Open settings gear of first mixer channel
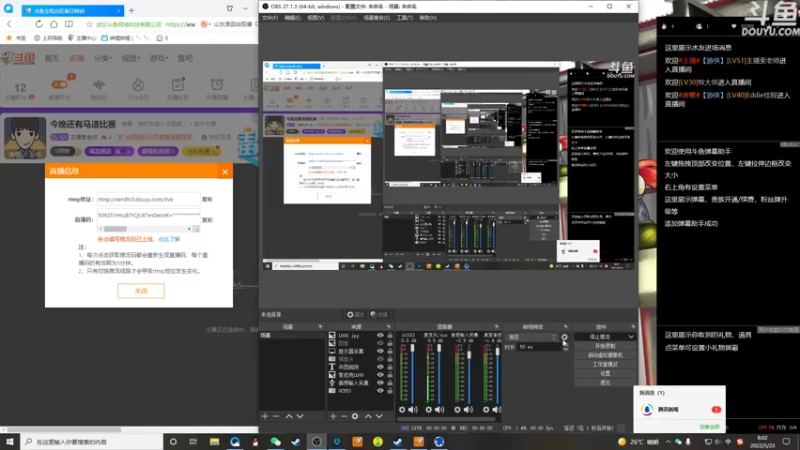Image resolution: width=800 pixels, height=450 pixels. [402, 409]
